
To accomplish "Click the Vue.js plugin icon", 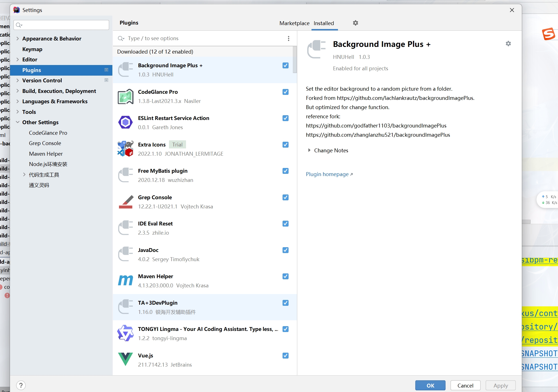I will pyautogui.click(x=125, y=360).
